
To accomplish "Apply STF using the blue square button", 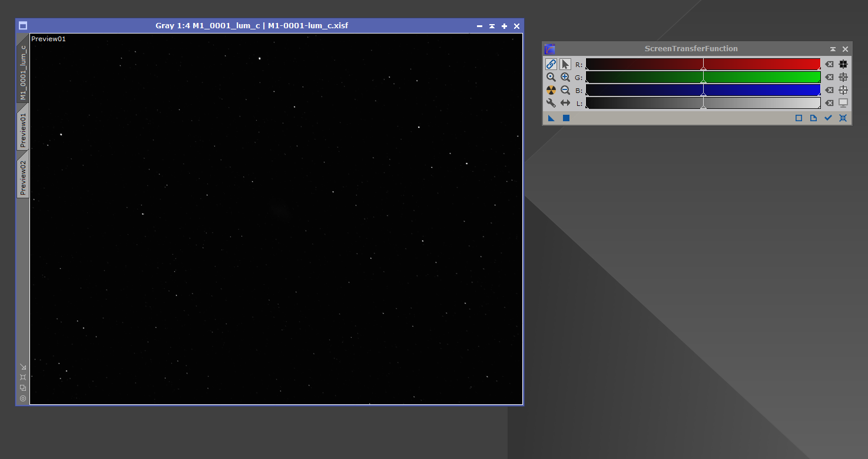I will (565, 118).
